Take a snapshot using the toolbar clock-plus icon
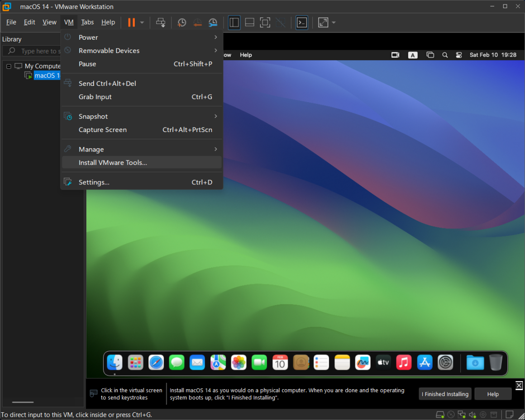The width and height of the screenshot is (525, 420). click(182, 23)
